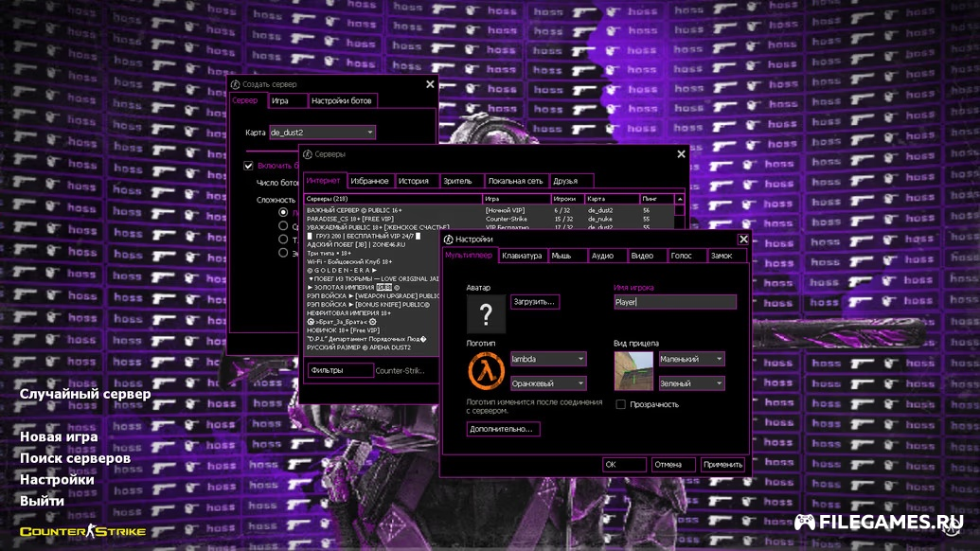Close the Серверы window
The image size is (980, 551).
[681, 154]
